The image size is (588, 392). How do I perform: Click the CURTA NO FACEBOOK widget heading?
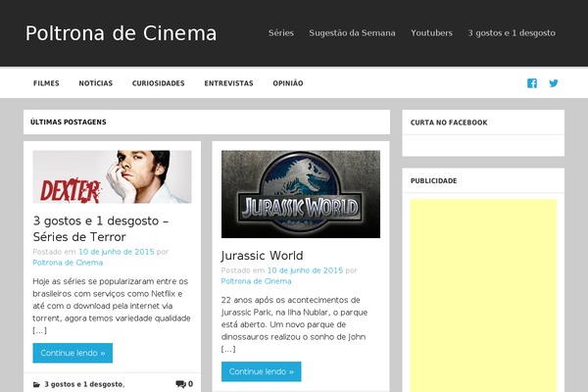click(x=449, y=122)
